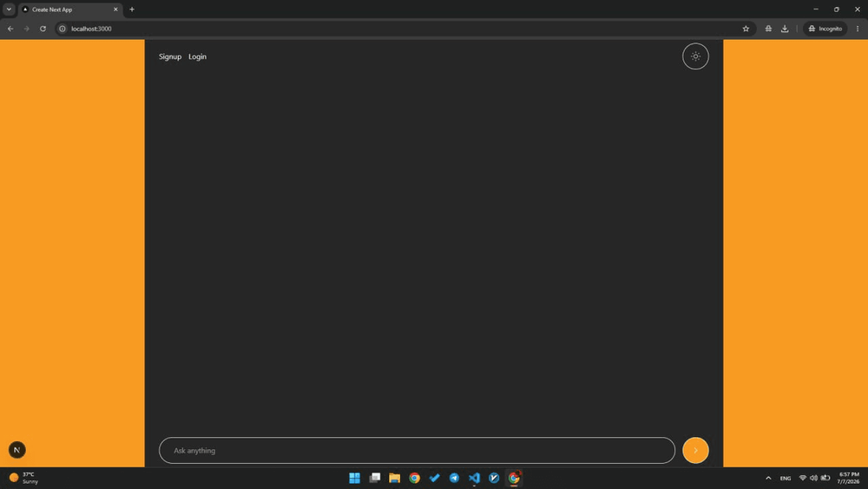The height and width of the screenshot is (489, 868).
Task: Check the battery status icon
Action: 825,478
